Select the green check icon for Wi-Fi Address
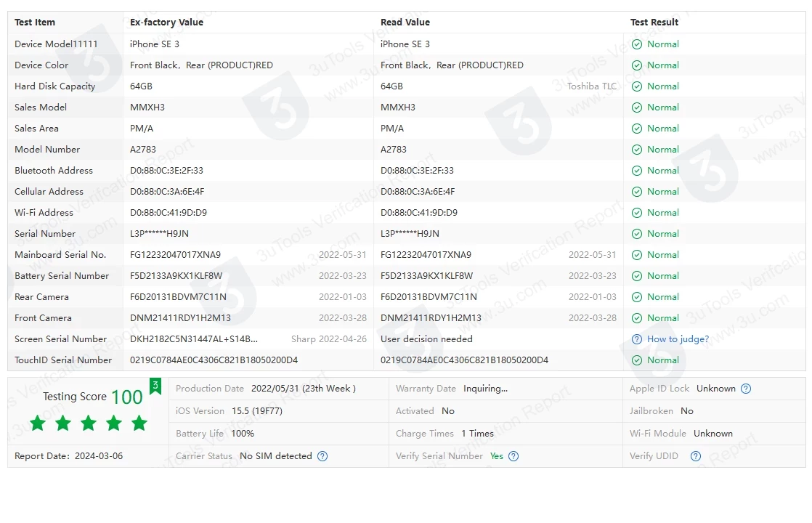This screenshot has width=812, height=523. point(637,213)
